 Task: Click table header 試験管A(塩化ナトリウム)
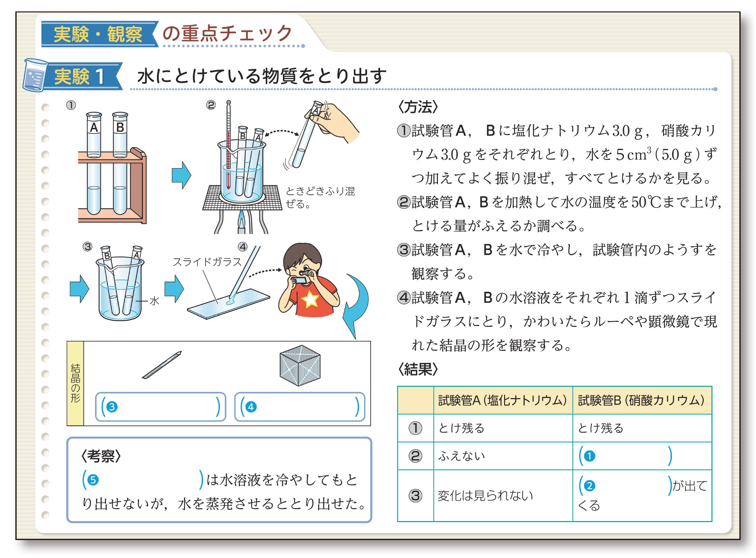[x=502, y=401]
